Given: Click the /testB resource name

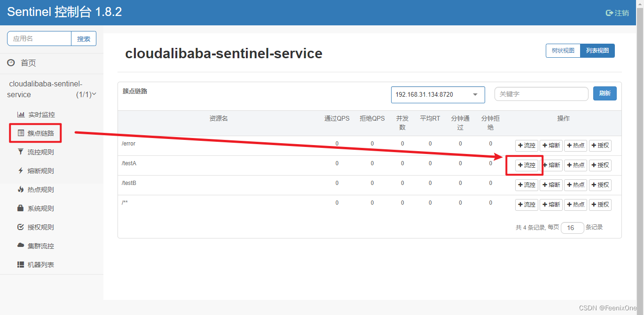Looking at the screenshot, I should click(129, 183).
